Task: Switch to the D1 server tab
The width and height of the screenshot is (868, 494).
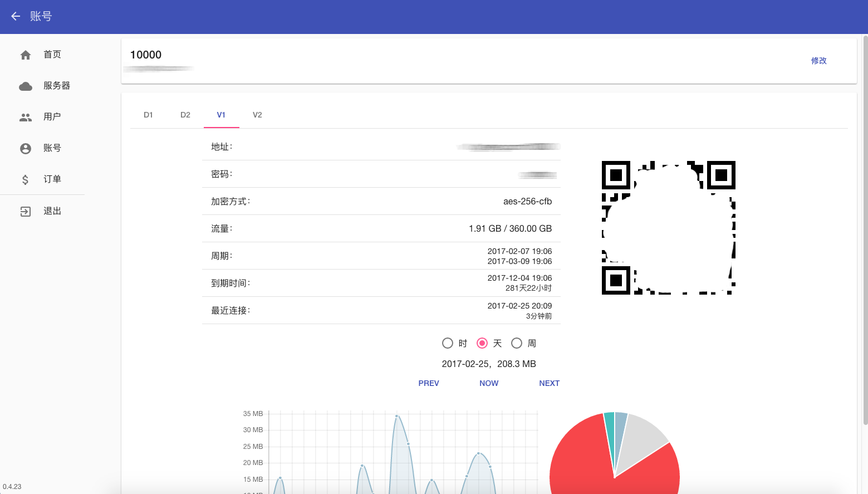Action: (x=148, y=115)
